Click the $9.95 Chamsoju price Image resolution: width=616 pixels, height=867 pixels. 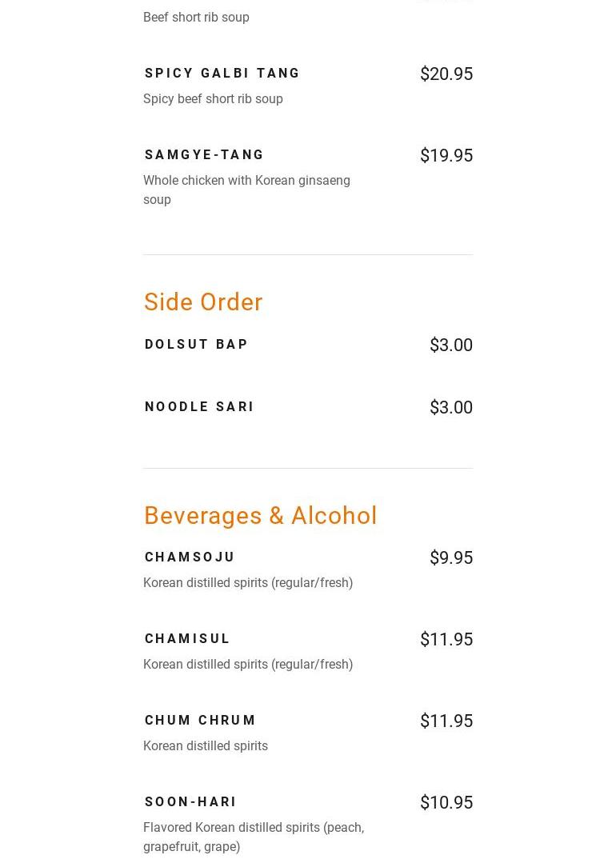pos(450,558)
